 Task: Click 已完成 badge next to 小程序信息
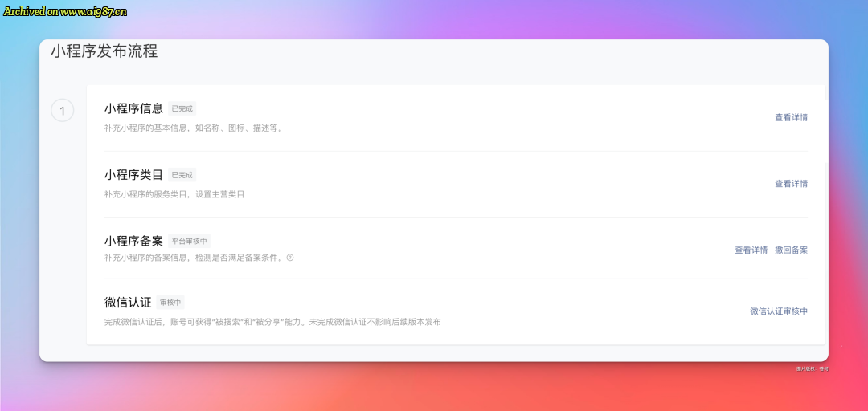point(182,108)
